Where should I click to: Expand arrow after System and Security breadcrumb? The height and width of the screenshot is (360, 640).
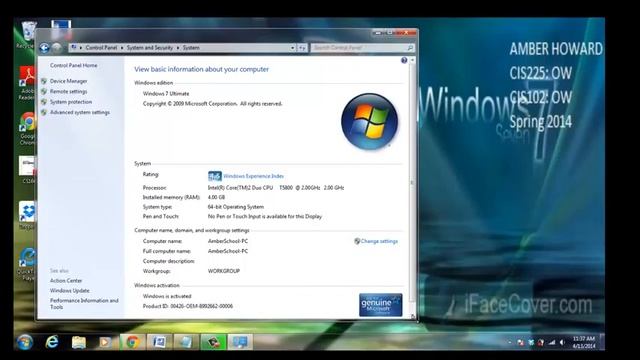click(178, 48)
